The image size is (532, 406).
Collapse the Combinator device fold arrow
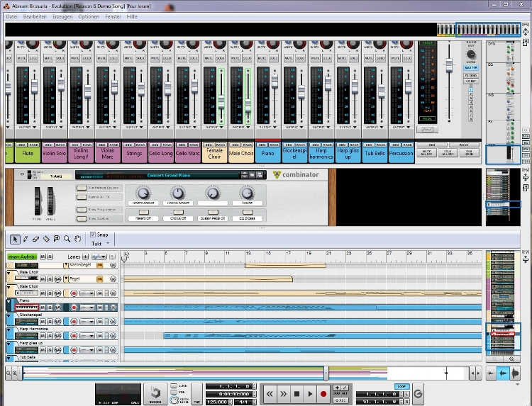(22, 174)
